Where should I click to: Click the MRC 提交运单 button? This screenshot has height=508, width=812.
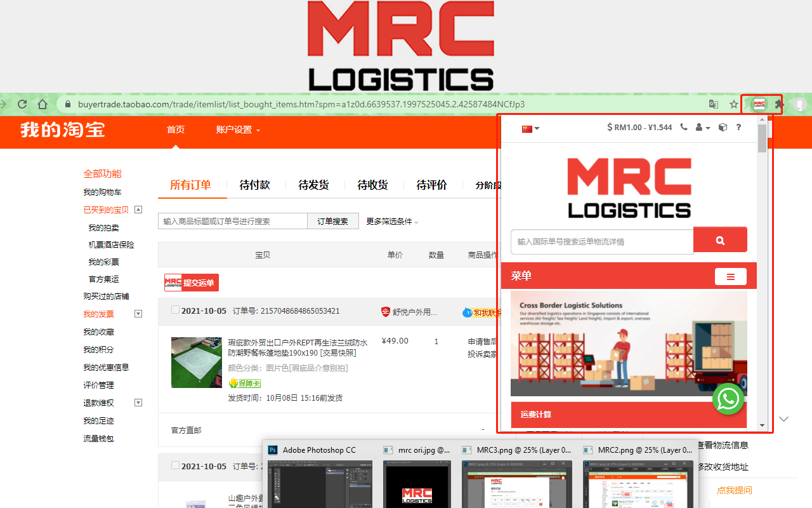[x=192, y=283]
